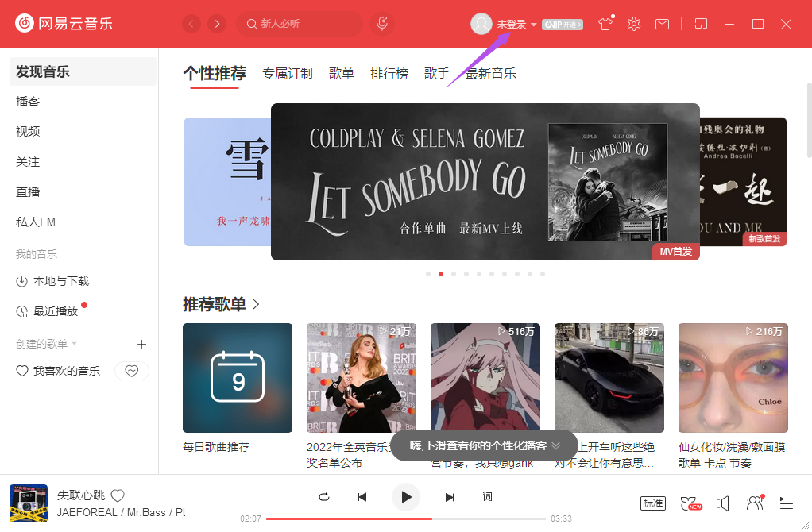
Task: Open settings via the gear icon
Action: point(633,25)
